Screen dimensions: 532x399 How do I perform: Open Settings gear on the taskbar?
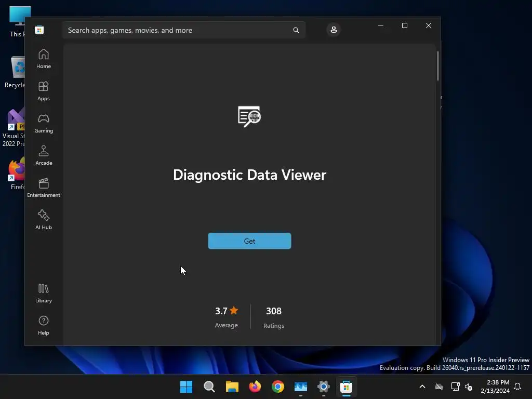[x=323, y=387]
